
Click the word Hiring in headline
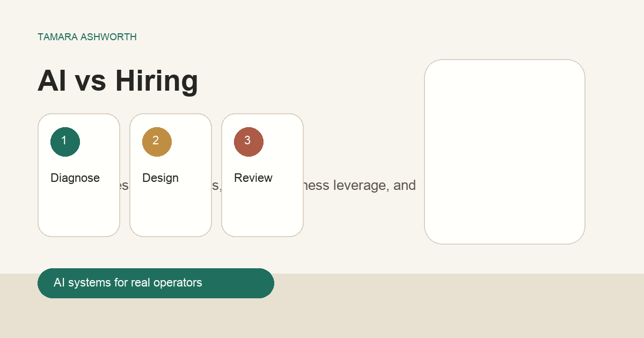(156, 81)
